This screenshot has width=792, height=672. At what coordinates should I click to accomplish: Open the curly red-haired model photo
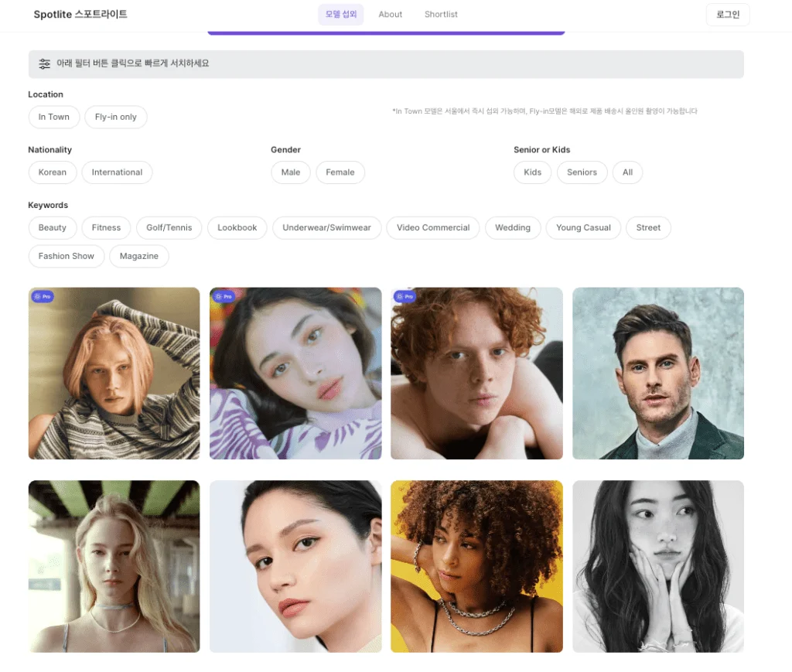[476, 374]
